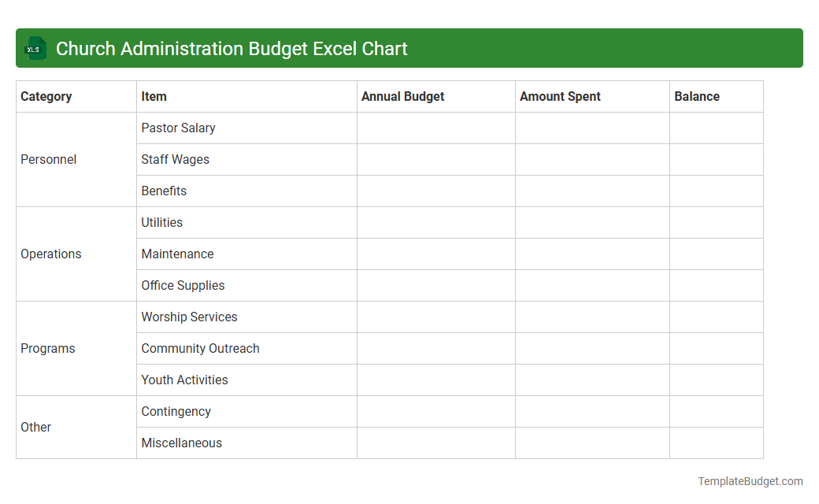Select the Personnel category cell
Screen dimensions: 819x504
point(49,159)
